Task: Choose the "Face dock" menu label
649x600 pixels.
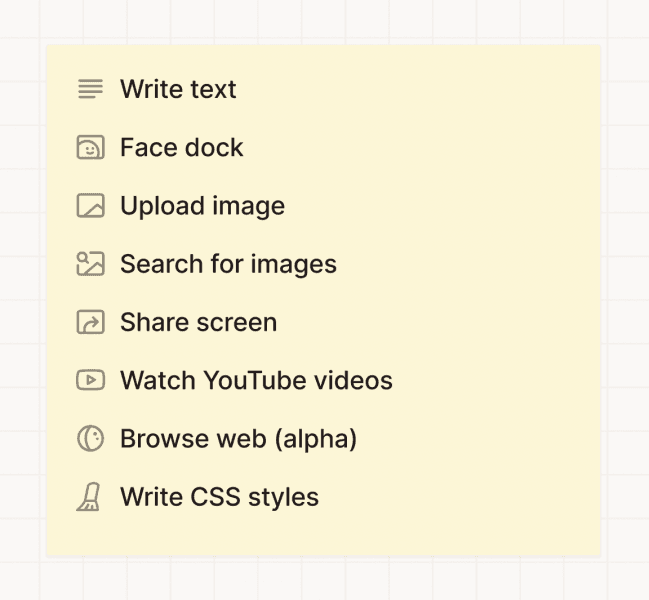Action: tap(181, 148)
